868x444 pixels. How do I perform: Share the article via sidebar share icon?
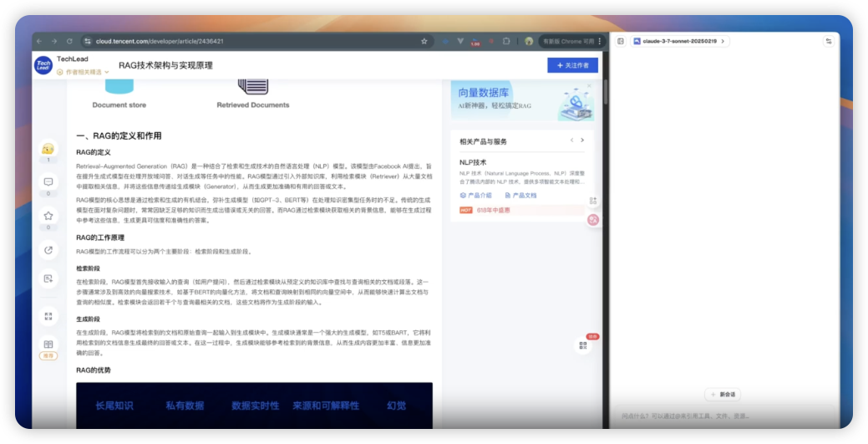48,250
